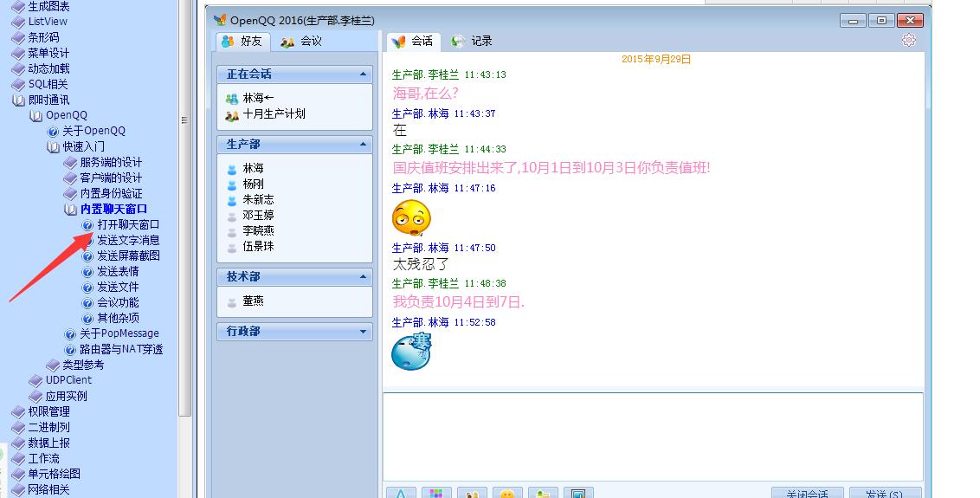
Task: Select 服务端的设计 in tree
Action: 111,163
